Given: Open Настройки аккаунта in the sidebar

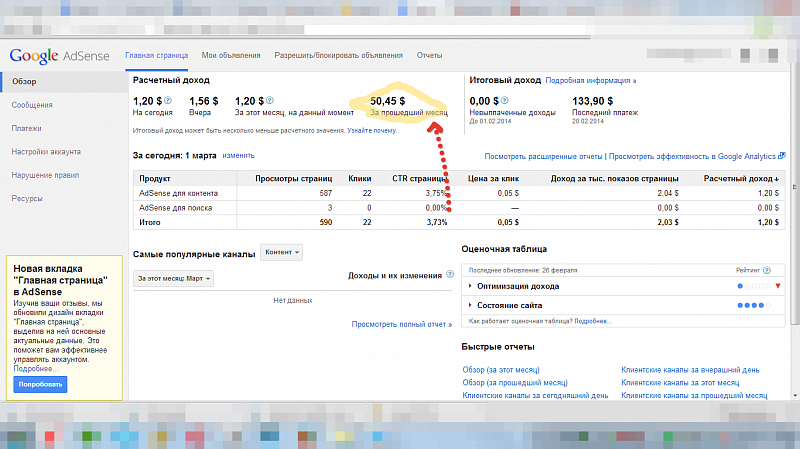Looking at the screenshot, I should click(46, 152).
